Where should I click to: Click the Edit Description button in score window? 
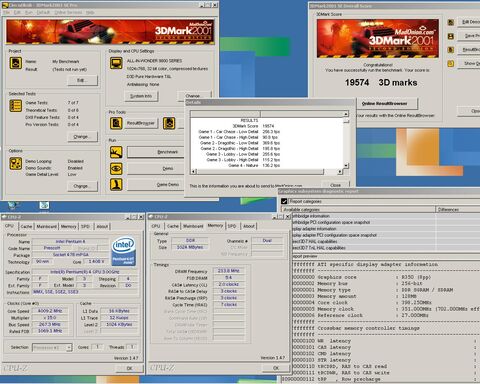(x=470, y=22)
